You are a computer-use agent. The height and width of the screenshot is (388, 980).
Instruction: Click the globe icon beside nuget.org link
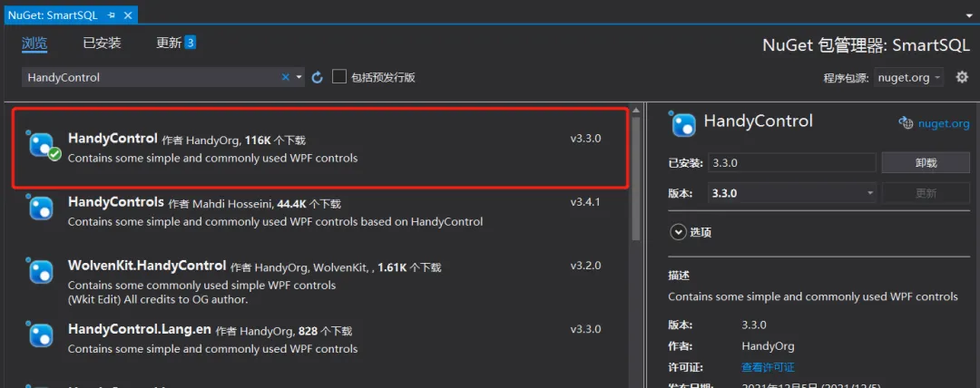[906, 123]
